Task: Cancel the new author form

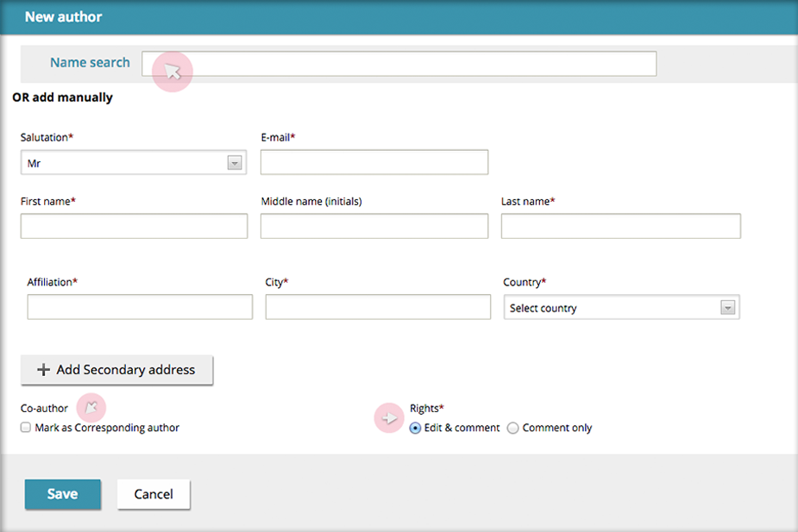Action: click(x=154, y=494)
